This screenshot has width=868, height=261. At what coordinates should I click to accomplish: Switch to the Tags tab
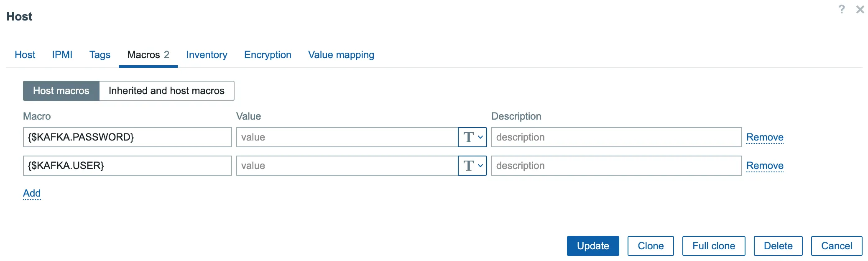coord(100,55)
